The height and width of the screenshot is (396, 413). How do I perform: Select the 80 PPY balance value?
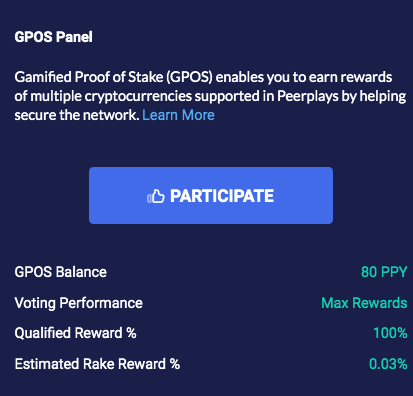pos(384,272)
